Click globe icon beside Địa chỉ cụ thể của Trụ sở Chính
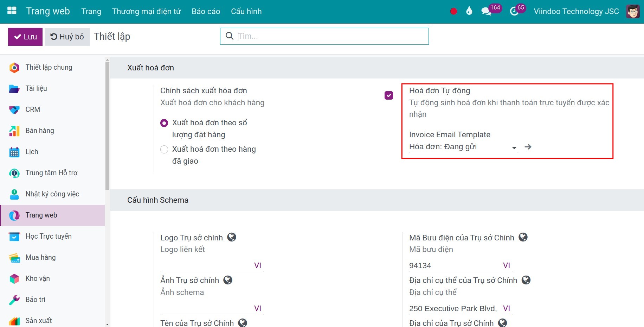The image size is (644, 327). click(526, 280)
